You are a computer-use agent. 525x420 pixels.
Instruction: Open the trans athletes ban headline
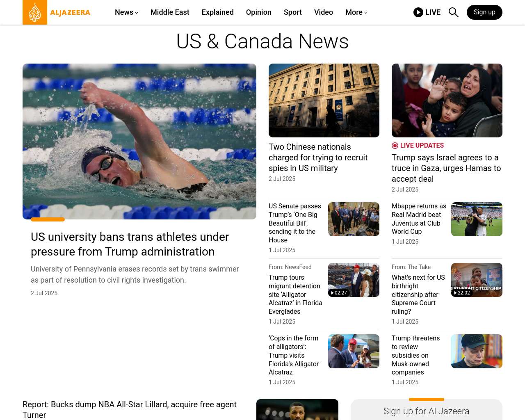tap(130, 244)
